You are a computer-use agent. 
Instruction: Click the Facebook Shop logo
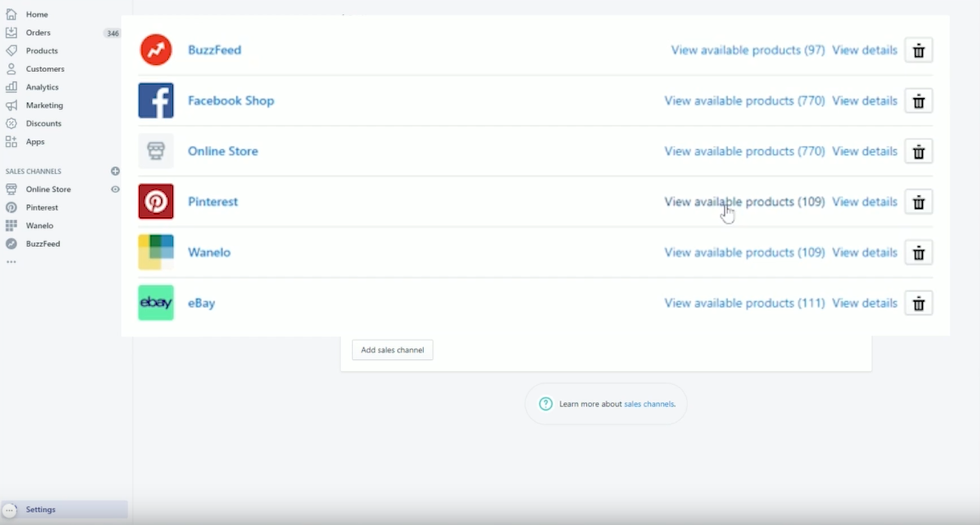pyautogui.click(x=155, y=100)
